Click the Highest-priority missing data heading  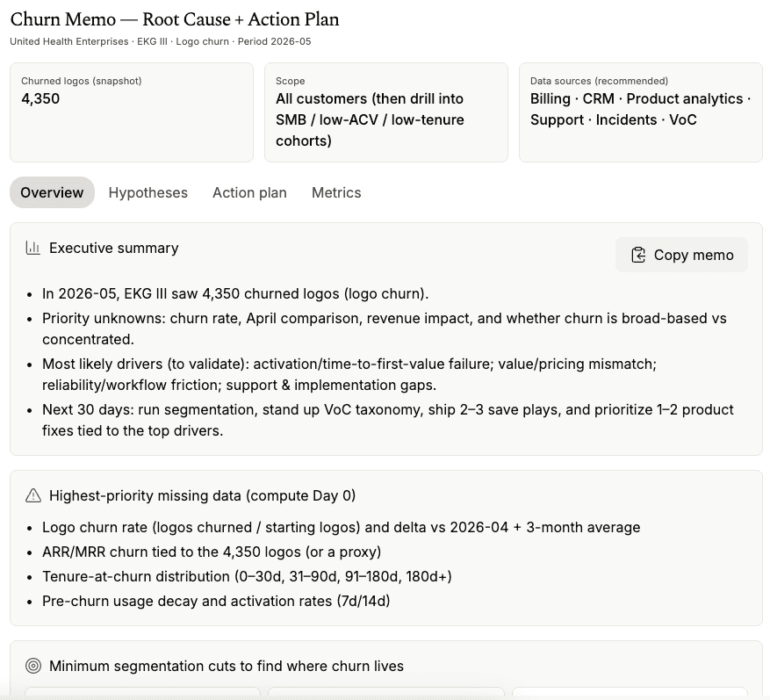(x=202, y=495)
